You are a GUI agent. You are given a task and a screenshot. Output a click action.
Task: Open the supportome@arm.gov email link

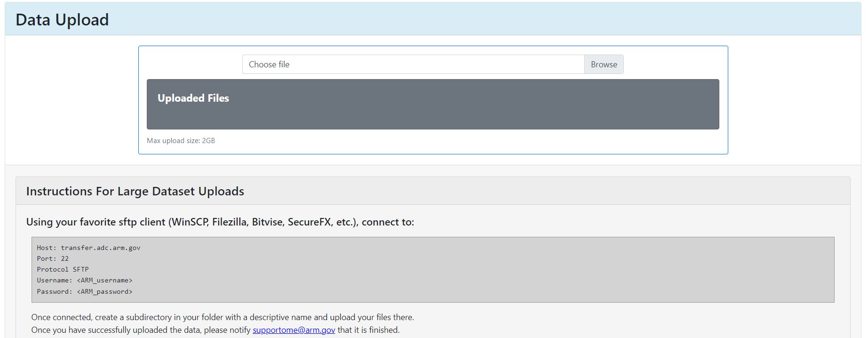(294, 330)
